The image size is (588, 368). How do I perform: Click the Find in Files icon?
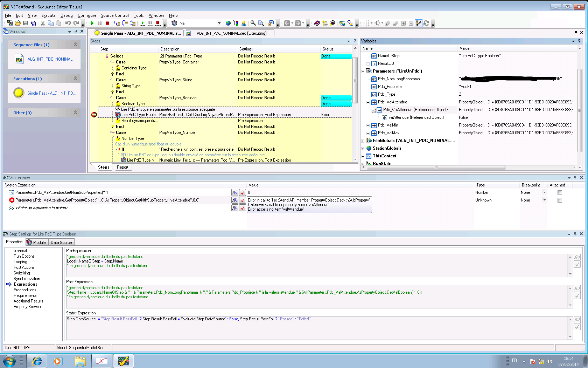tap(261, 23)
